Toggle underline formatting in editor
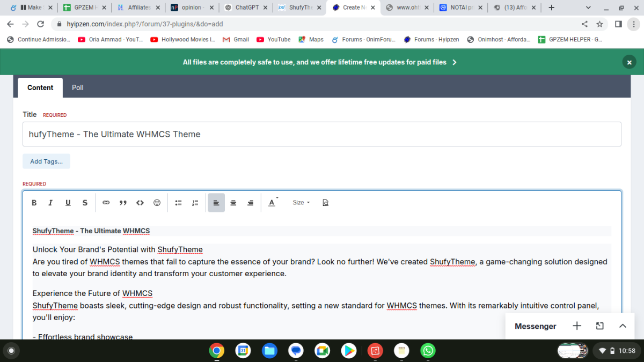The height and width of the screenshot is (362, 644). (68, 203)
